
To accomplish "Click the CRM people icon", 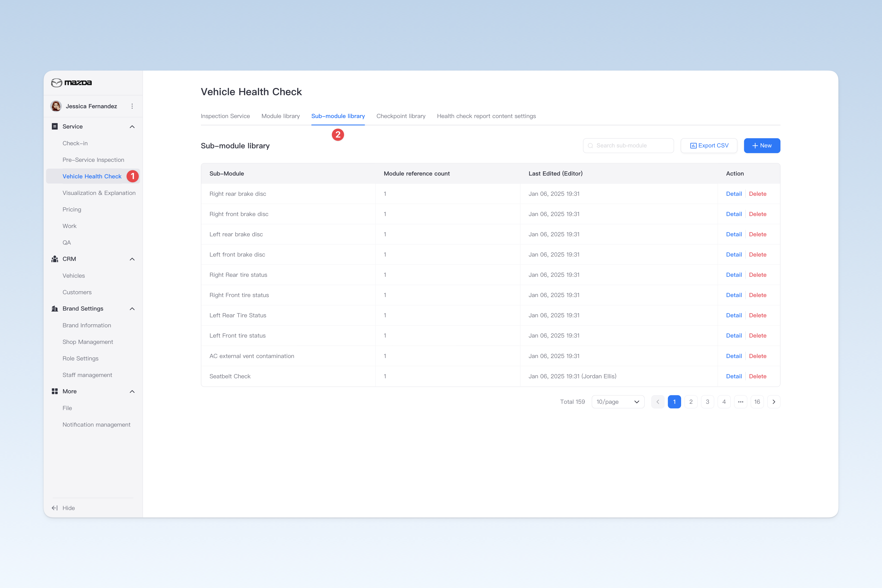I will pos(55,259).
